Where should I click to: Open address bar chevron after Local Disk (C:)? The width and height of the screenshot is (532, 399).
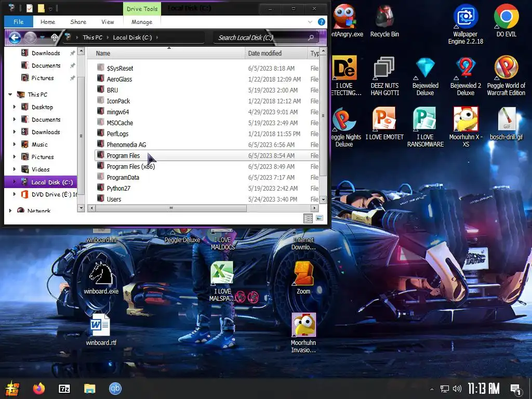point(157,37)
